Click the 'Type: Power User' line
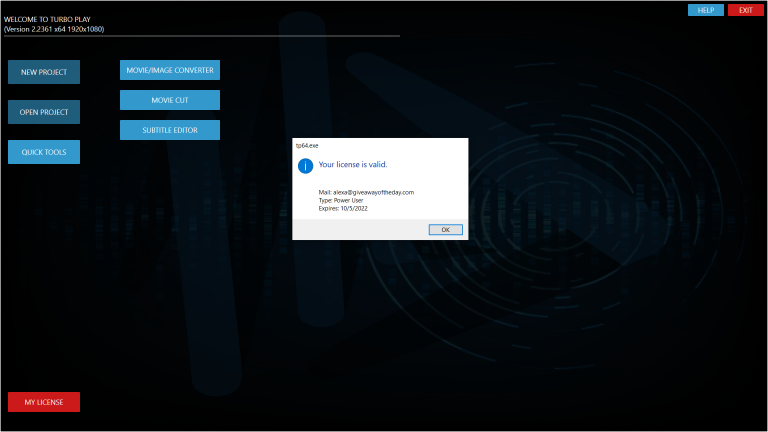 click(x=340, y=200)
